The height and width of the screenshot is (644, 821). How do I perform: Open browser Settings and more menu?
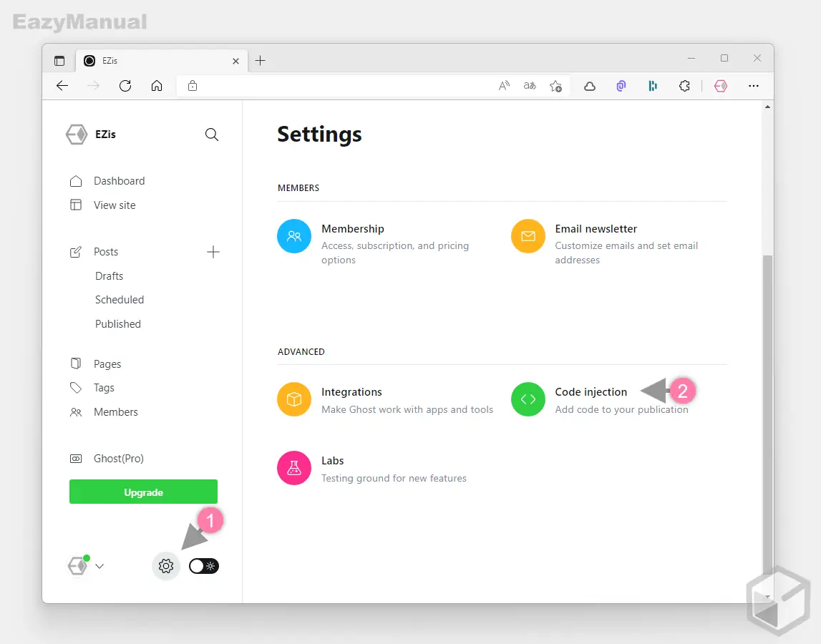click(x=754, y=86)
